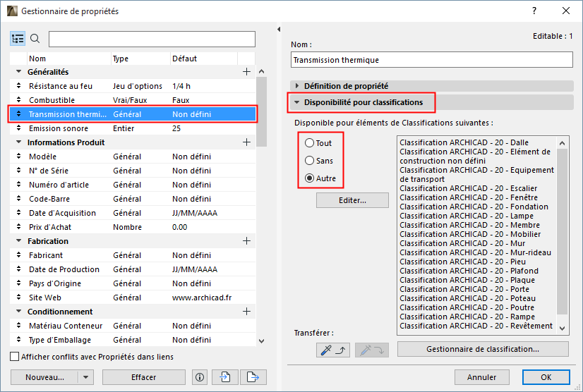
Task: Click the import properties icon button
Action: point(225,377)
